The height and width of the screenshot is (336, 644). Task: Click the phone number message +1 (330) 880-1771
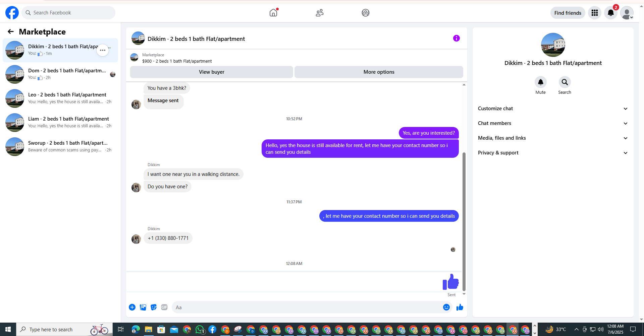click(168, 238)
